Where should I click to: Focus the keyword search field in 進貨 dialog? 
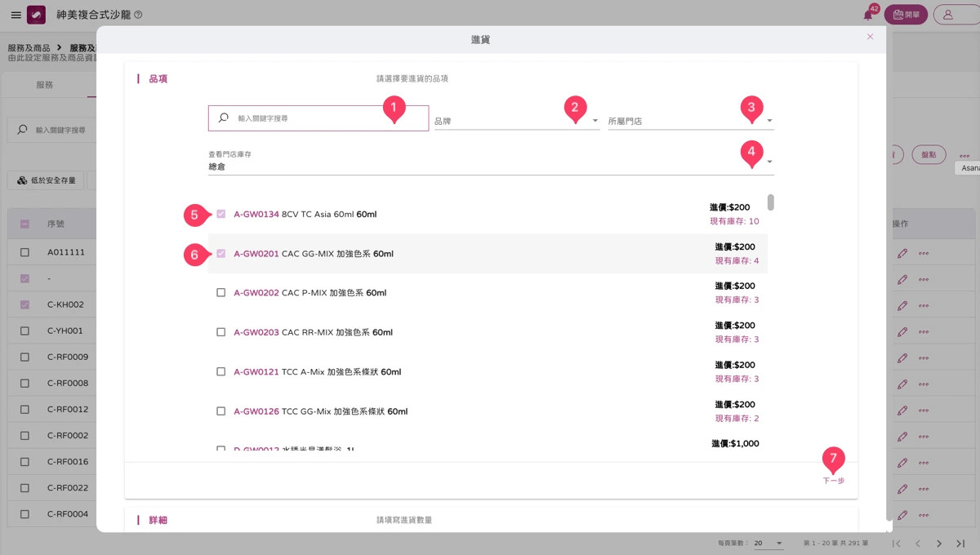pyautogui.click(x=318, y=118)
